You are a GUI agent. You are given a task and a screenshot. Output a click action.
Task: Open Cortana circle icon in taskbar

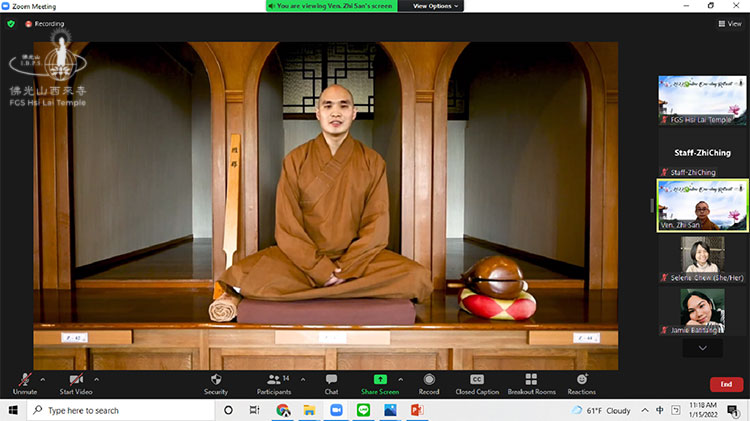pos(229,410)
